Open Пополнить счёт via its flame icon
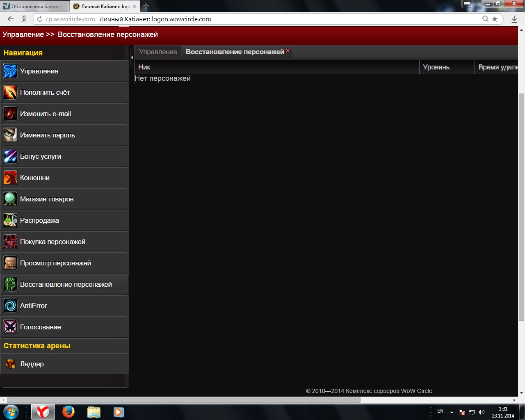The image size is (525, 420). point(10,93)
